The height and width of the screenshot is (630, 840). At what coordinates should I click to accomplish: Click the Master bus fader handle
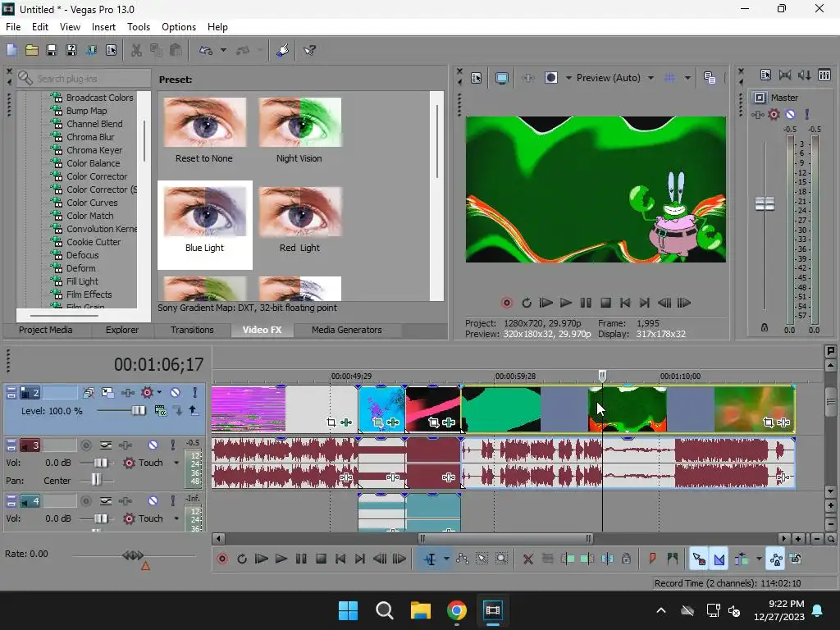[765, 204]
